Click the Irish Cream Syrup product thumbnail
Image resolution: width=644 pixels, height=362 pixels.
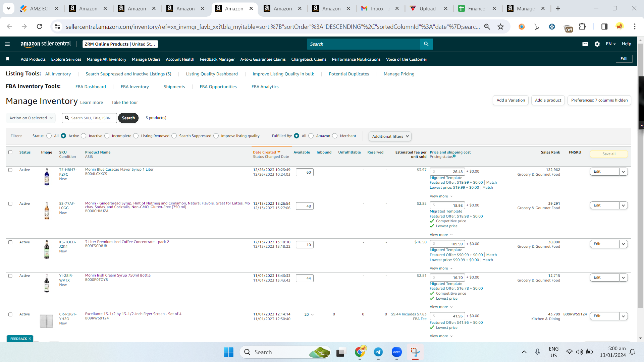click(47, 283)
